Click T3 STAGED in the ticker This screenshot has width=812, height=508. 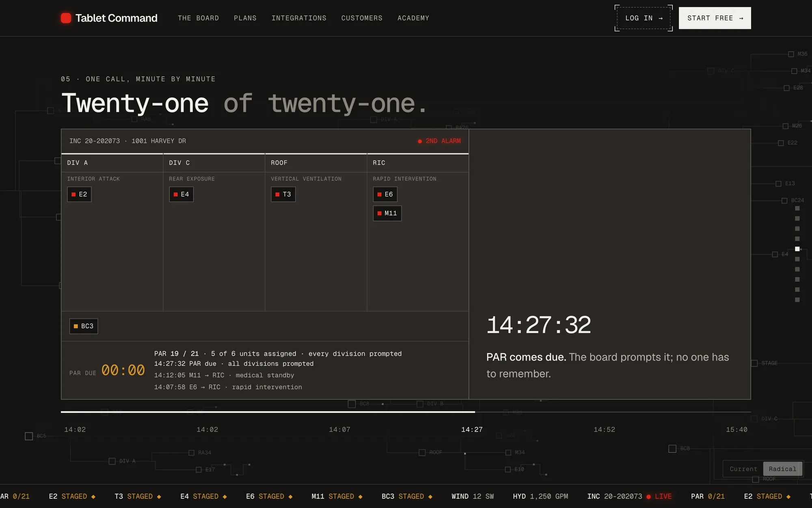coord(138,497)
